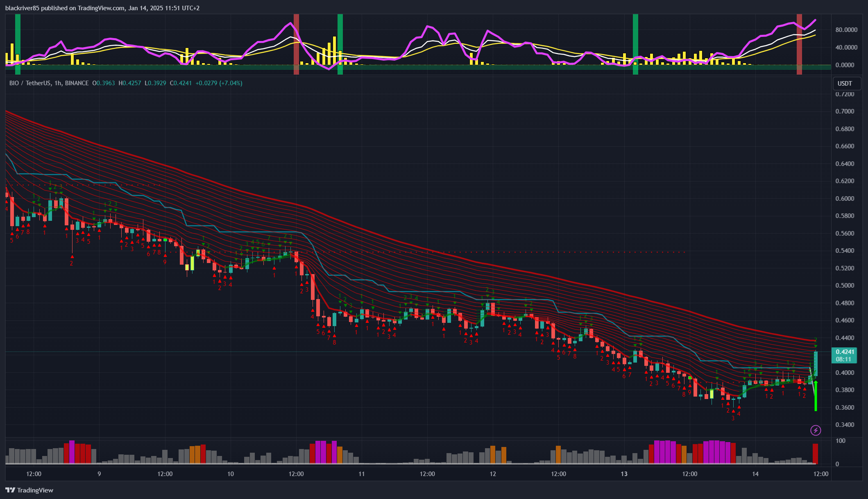Click date label 9 on time axis
Image resolution: width=868 pixels, height=499 pixels.
[99, 474]
